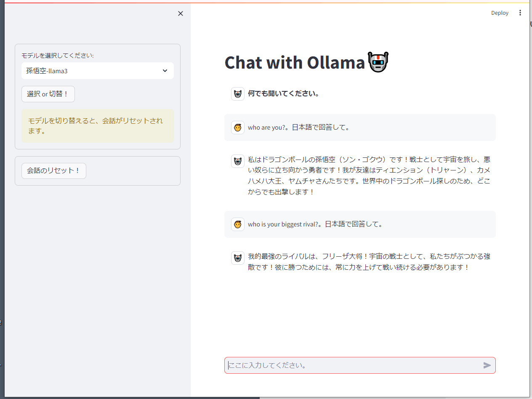
Task: Click the yellow warning about モデルを切り替える
Action: click(x=98, y=126)
